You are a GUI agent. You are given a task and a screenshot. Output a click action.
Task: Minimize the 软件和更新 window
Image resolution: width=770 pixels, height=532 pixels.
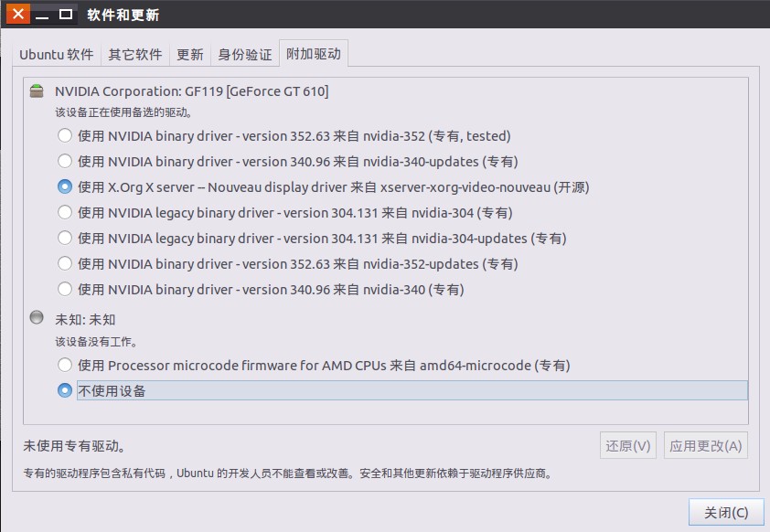[x=43, y=15]
